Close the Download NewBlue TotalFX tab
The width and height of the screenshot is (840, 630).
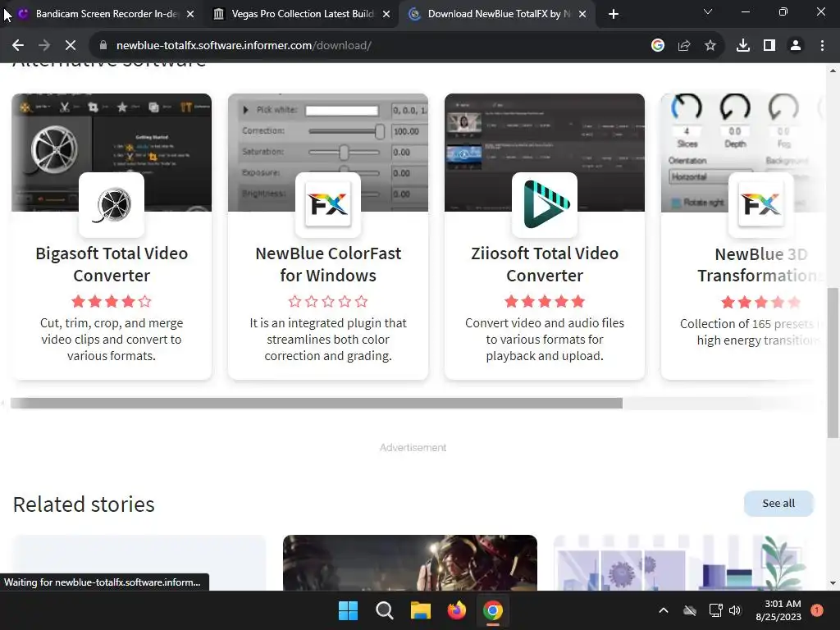click(x=582, y=15)
